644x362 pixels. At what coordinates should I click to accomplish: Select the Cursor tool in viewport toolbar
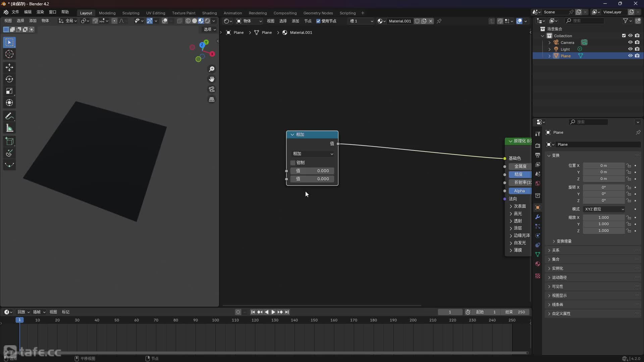(x=9, y=54)
